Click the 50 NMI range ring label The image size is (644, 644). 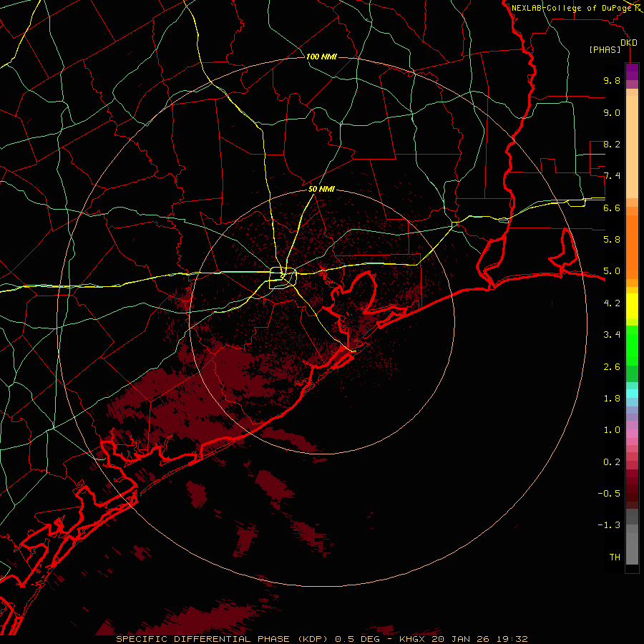[321, 190]
